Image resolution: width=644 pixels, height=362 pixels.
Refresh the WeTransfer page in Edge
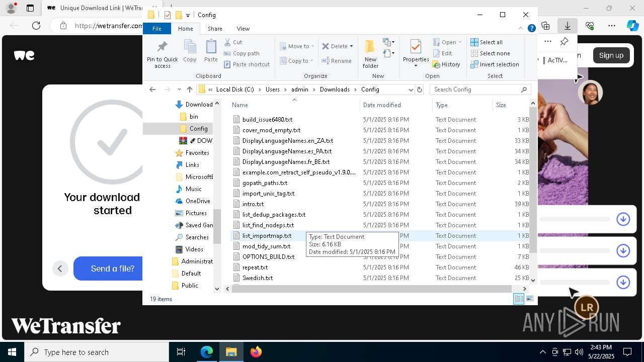coord(36,26)
